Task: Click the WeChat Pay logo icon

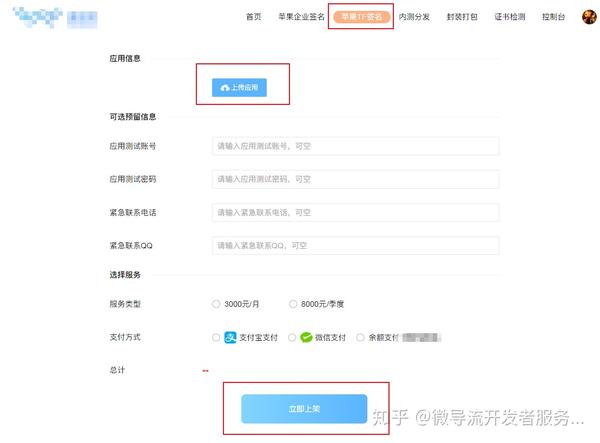Action: (306, 337)
